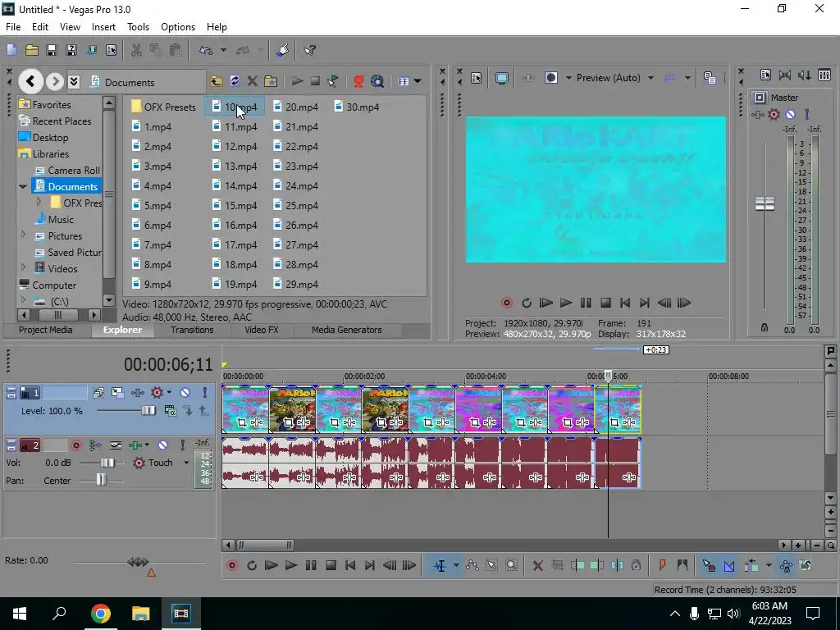Image resolution: width=840 pixels, height=630 pixels.
Task: Arm audio track 2 for record
Action: coord(76,445)
